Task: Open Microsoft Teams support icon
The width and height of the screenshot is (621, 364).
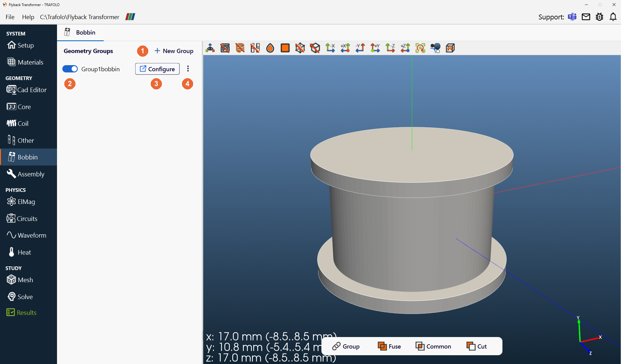Action: (572, 17)
